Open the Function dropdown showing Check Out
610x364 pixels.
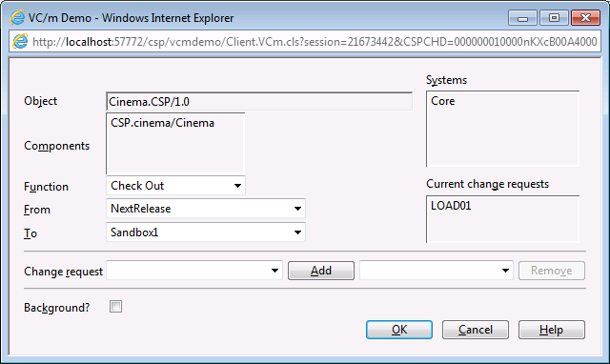175,186
